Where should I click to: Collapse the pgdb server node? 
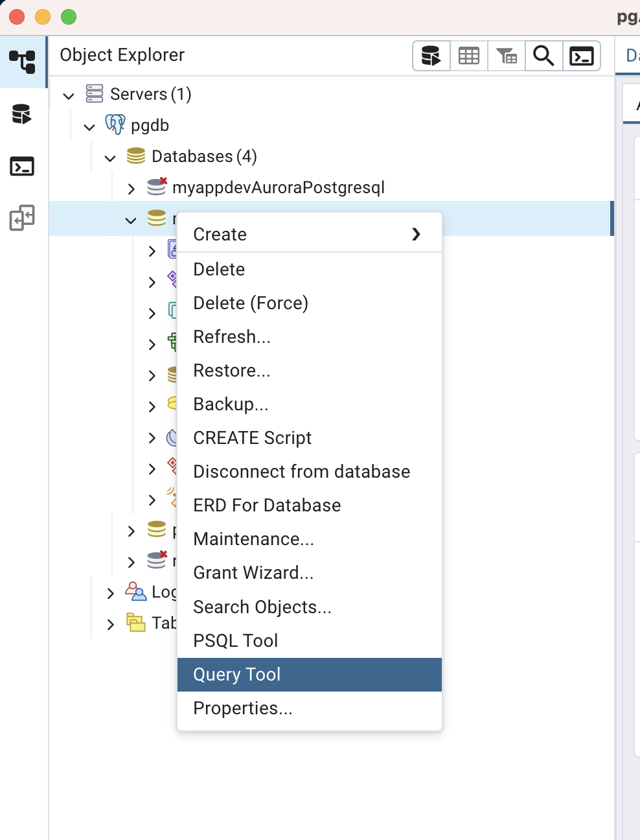pos(89,127)
